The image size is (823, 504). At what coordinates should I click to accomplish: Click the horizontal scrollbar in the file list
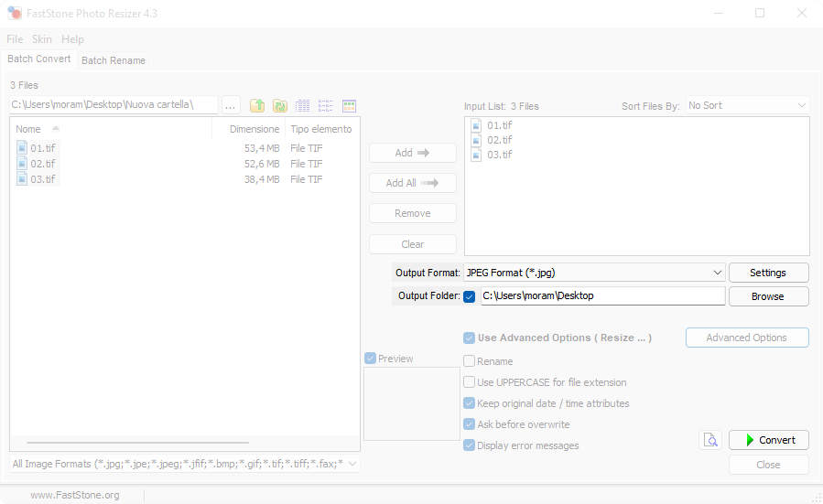(137, 443)
